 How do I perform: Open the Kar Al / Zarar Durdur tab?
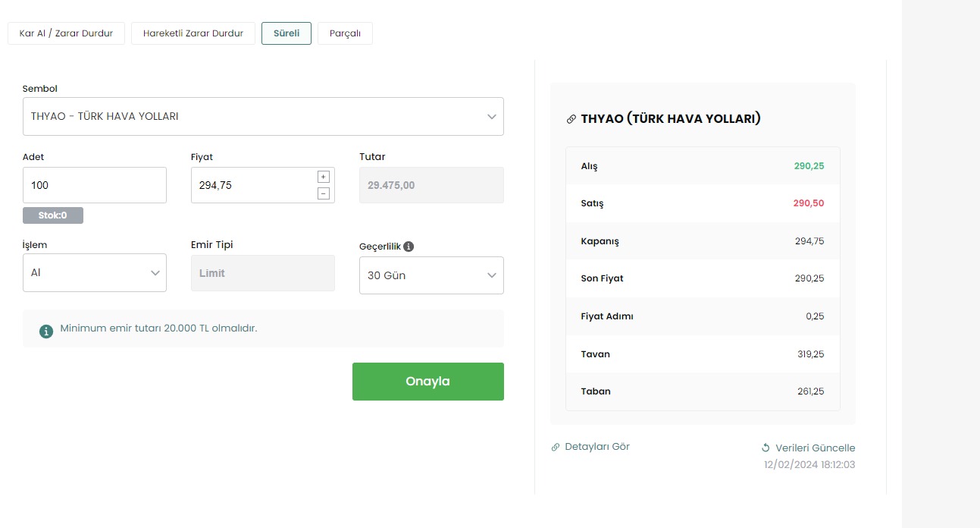66,33
